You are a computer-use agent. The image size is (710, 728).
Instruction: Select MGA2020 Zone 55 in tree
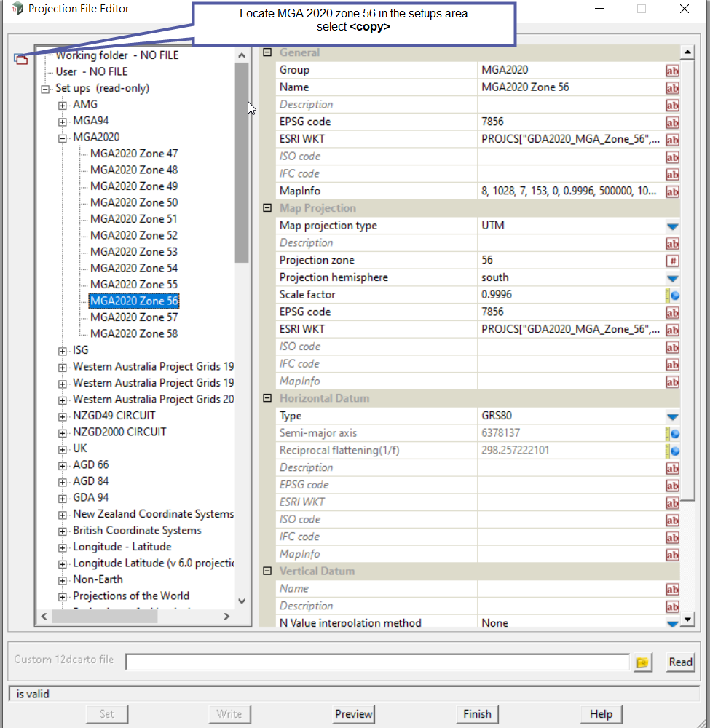(133, 285)
